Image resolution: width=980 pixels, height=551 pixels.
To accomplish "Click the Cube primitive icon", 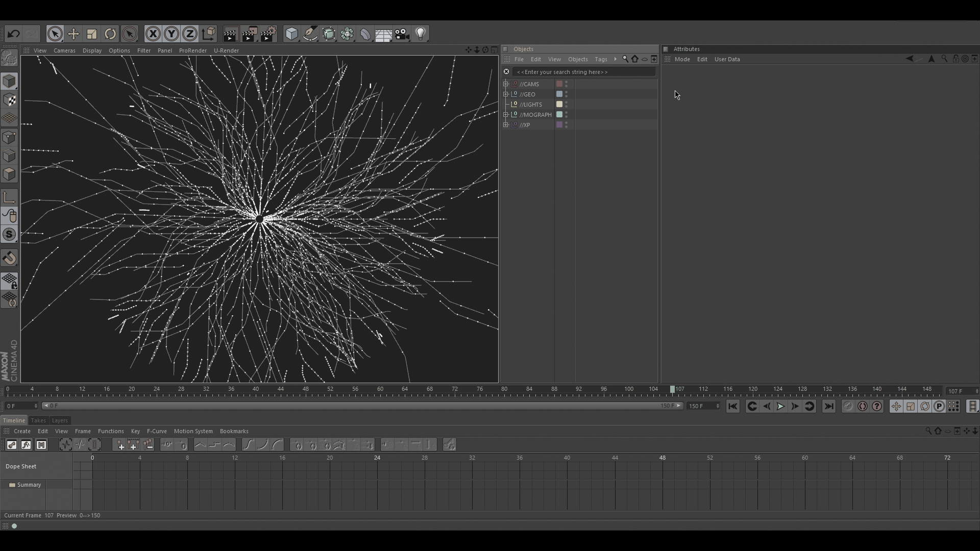I will pyautogui.click(x=291, y=34).
